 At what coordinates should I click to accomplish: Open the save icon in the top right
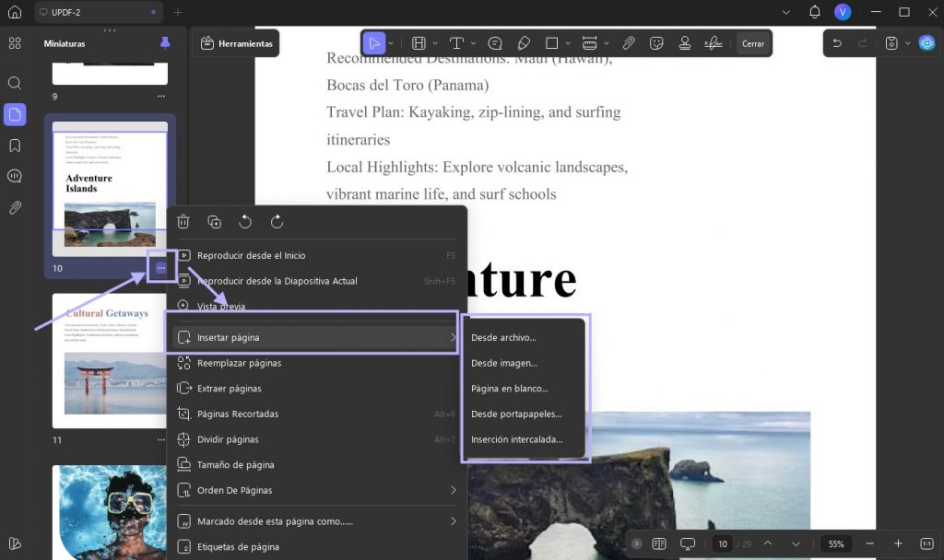pos(891,43)
